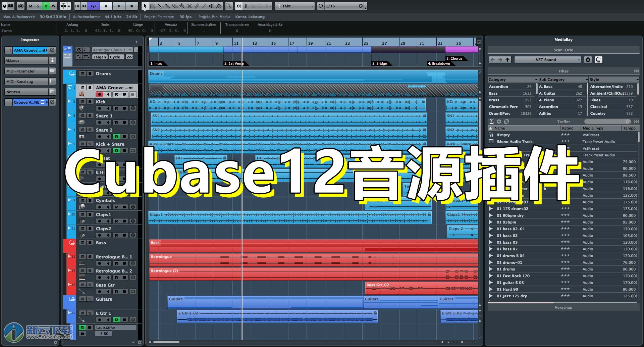Open drum map grid on AMA Groove track
644x347 pixels.
pyautogui.click(x=132, y=94)
